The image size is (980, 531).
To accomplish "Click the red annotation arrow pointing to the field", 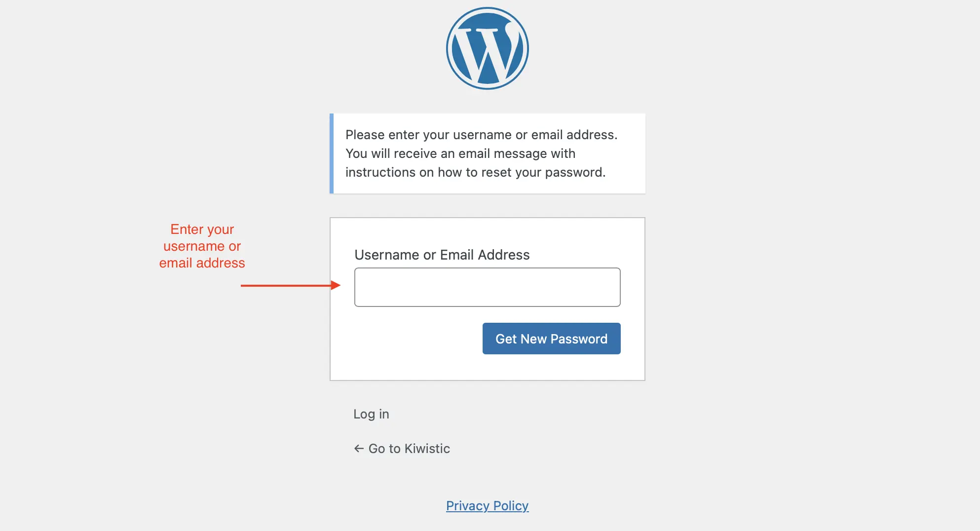I will pyautogui.click(x=291, y=285).
